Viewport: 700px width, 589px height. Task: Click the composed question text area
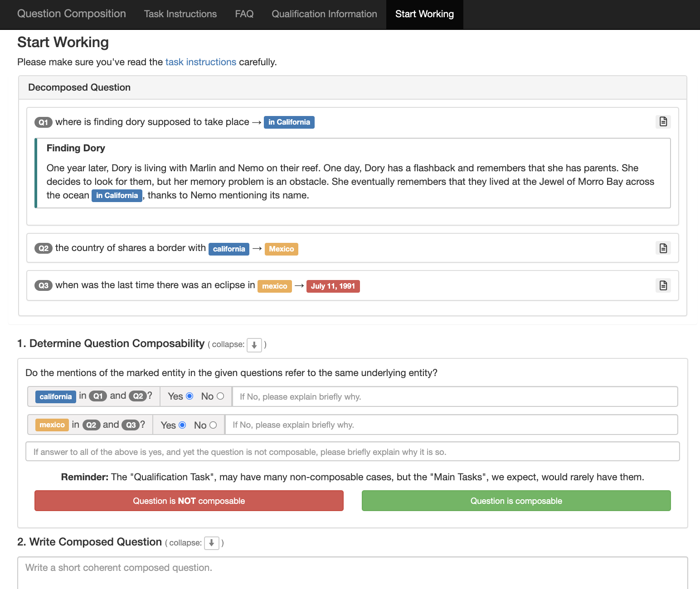click(352, 573)
